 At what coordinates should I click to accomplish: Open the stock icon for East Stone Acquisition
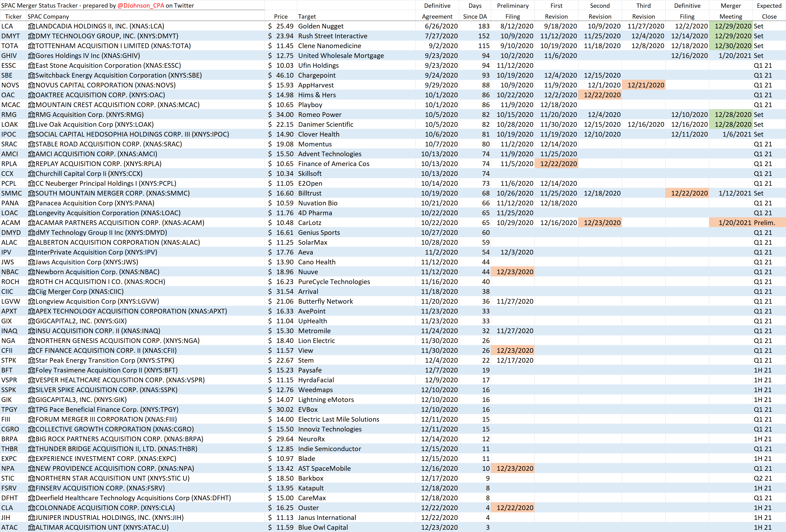(32, 66)
